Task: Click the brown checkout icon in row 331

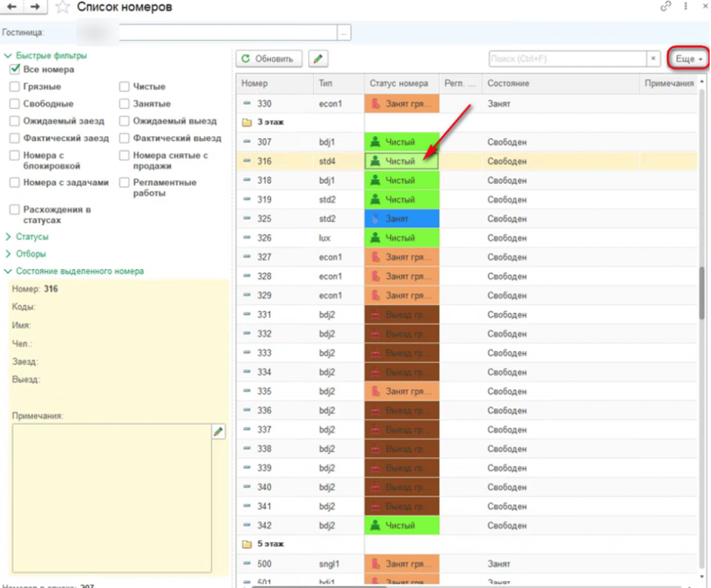Action: click(x=376, y=314)
